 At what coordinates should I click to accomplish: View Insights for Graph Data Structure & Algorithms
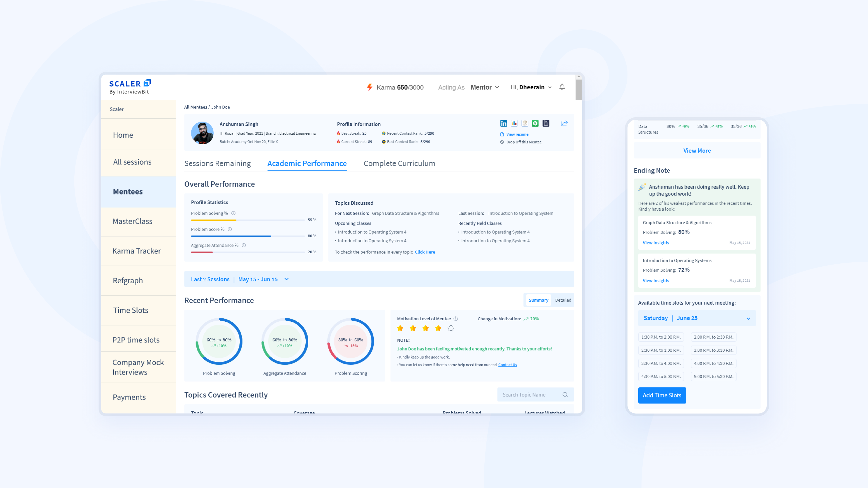(x=656, y=243)
